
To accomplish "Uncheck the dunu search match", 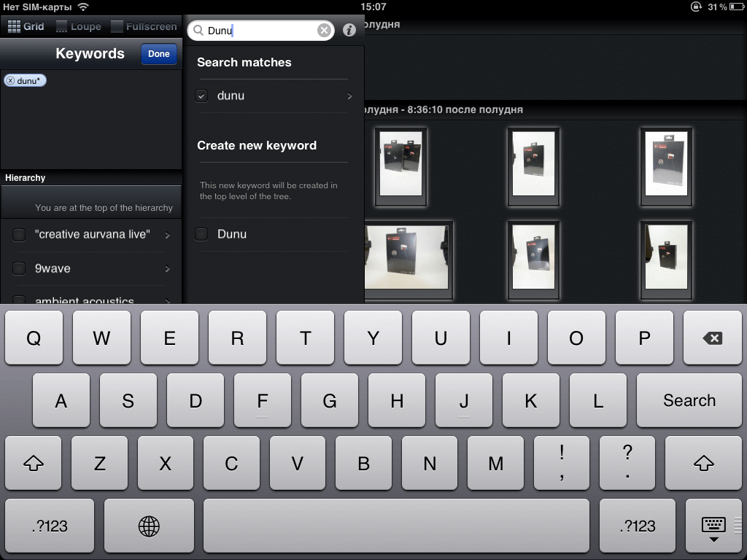I will click(x=201, y=96).
